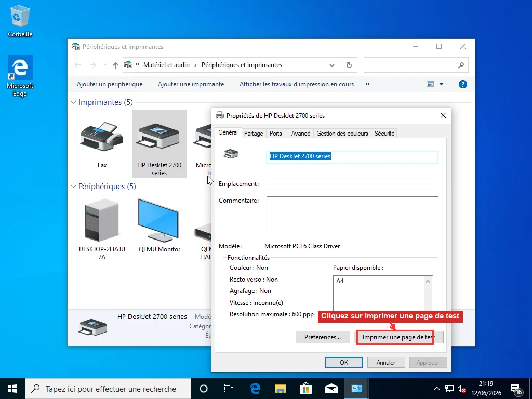Click the Emplacement text field

tap(352, 184)
